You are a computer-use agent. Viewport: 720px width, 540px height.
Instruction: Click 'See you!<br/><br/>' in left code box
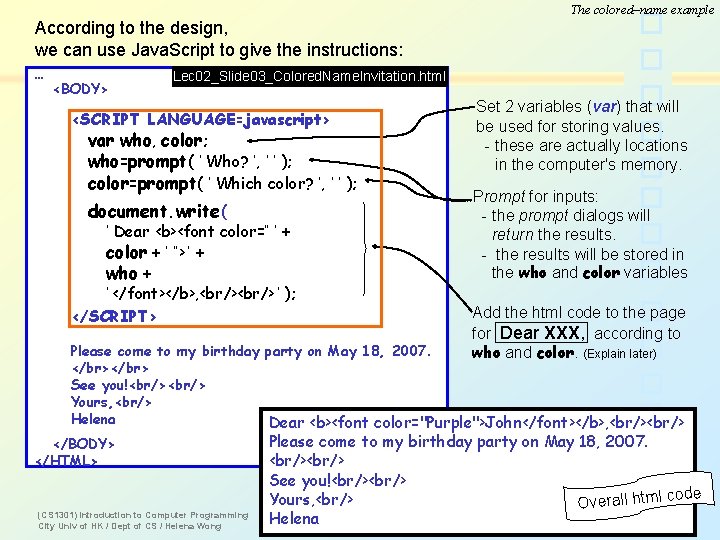(138, 385)
